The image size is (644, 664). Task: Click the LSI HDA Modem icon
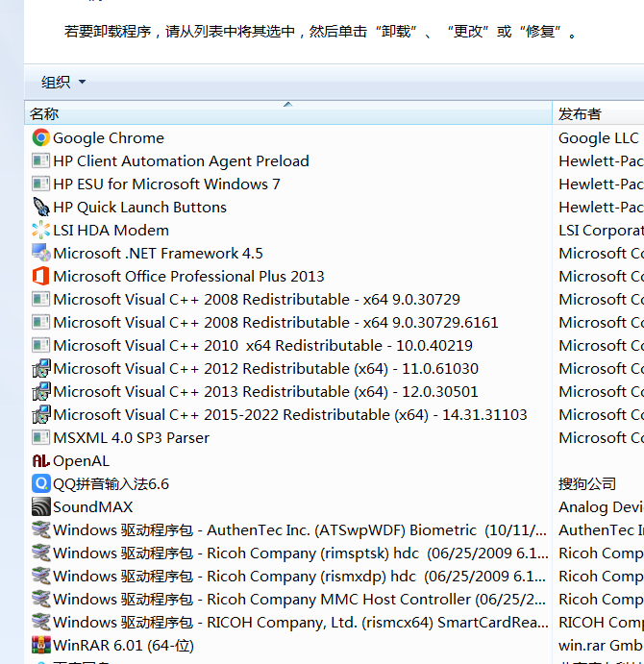[x=40, y=230]
